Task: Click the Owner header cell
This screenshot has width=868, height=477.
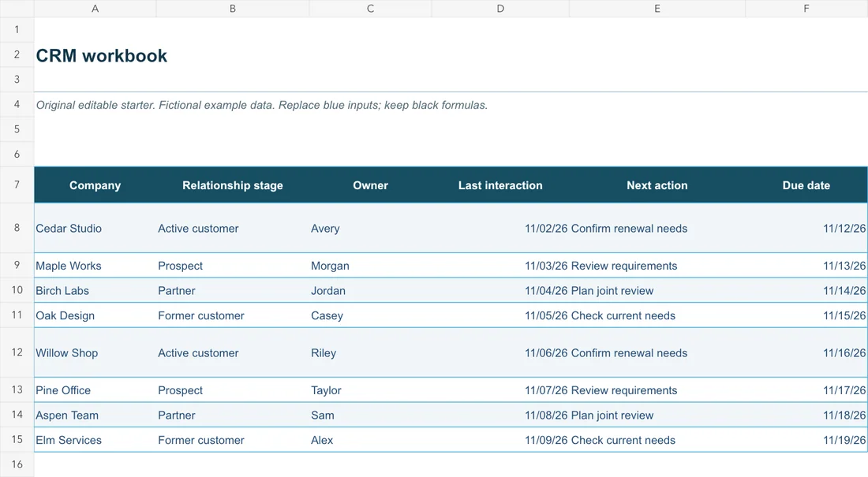Action: click(370, 185)
